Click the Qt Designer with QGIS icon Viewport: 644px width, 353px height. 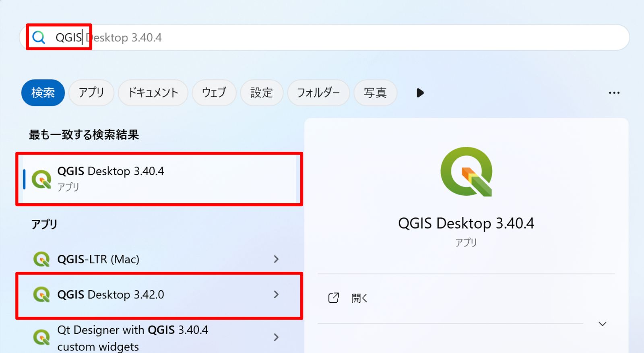point(41,337)
